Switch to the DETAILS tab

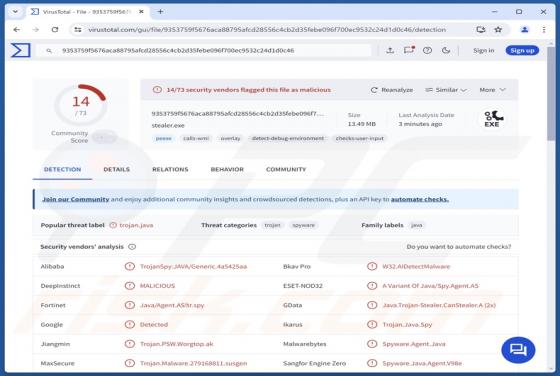[116, 169]
